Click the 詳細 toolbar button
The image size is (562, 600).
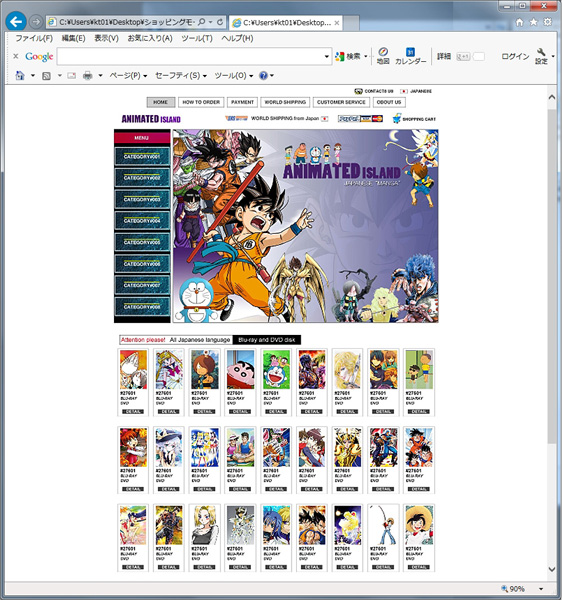pyautogui.click(x=444, y=56)
